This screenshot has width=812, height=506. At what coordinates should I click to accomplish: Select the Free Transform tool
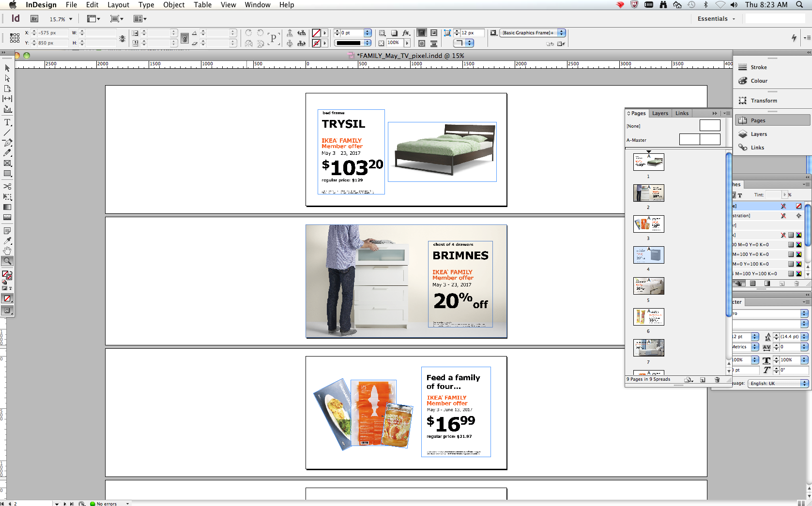click(x=7, y=197)
